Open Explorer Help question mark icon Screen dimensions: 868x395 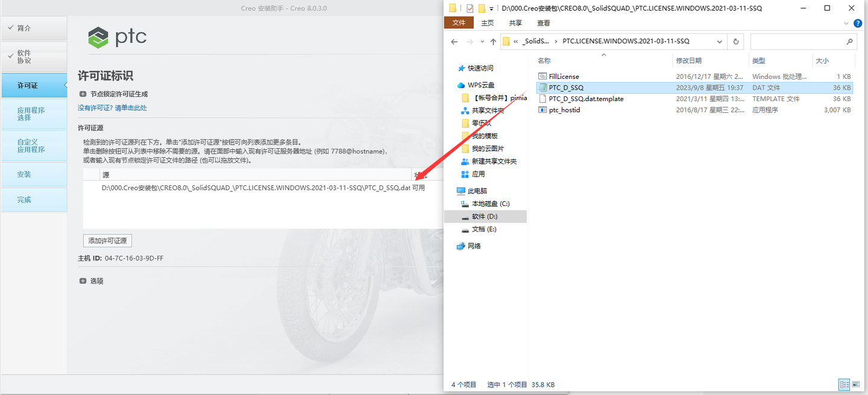click(857, 23)
